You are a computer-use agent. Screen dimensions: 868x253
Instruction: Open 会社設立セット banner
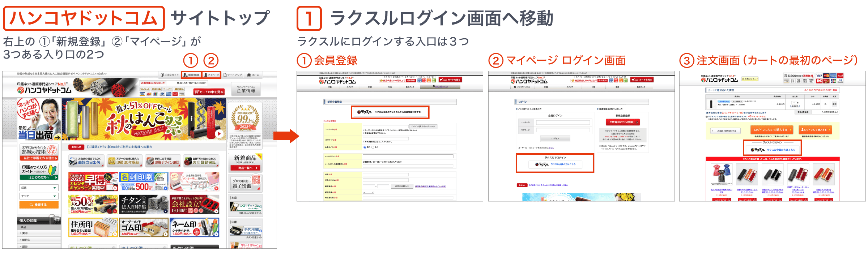pyautogui.click(x=195, y=205)
